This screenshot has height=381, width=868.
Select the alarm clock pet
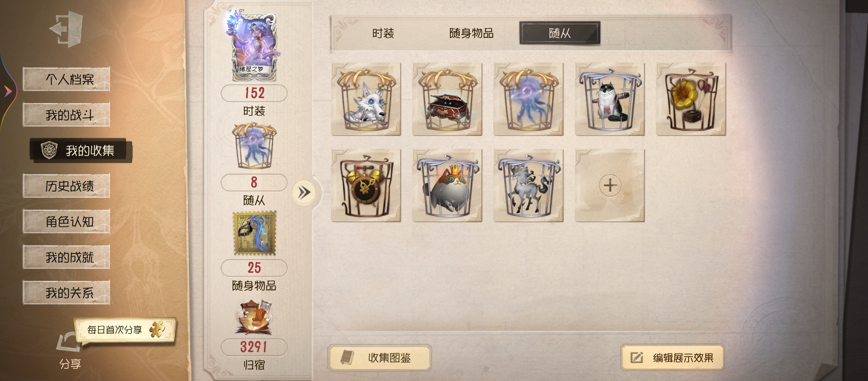click(366, 186)
